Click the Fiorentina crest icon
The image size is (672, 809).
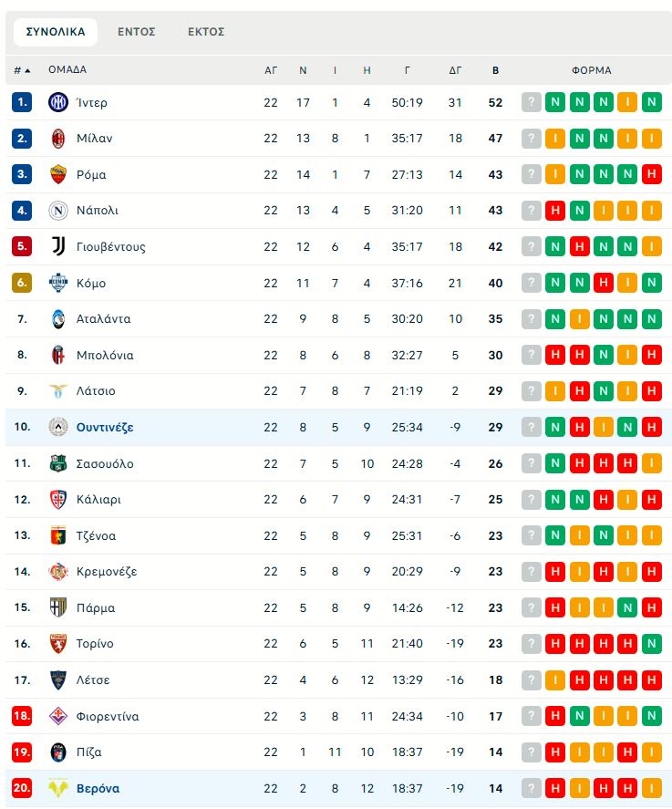coord(58,716)
